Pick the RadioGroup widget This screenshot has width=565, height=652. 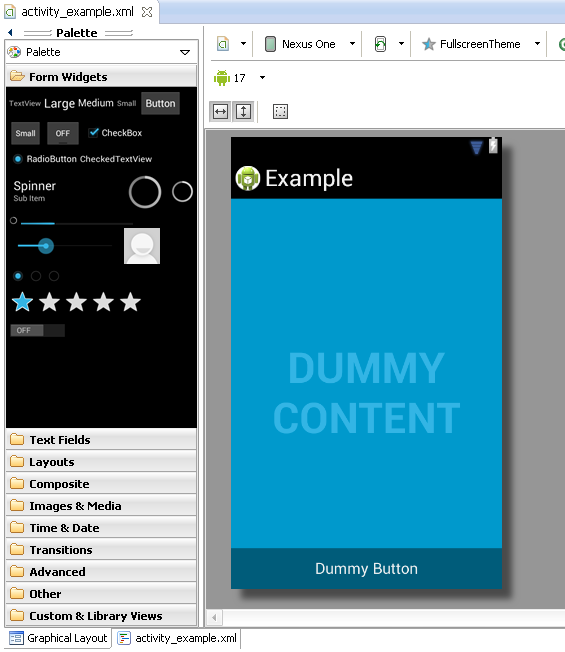(x=36, y=276)
